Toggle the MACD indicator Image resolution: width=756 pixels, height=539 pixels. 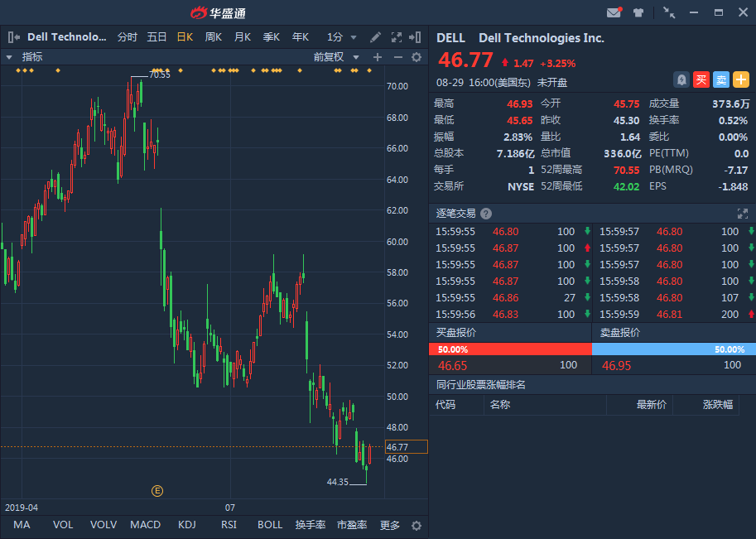tap(145, 525)
